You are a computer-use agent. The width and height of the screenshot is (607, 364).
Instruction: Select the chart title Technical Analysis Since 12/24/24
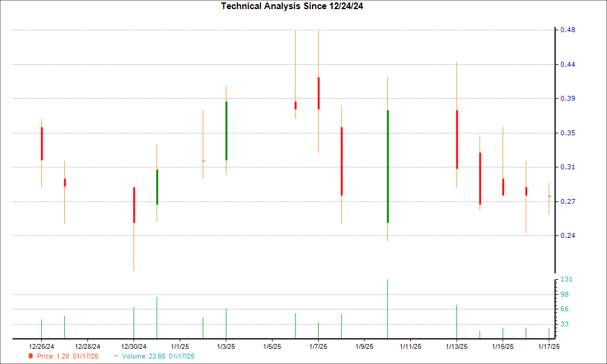296,6
